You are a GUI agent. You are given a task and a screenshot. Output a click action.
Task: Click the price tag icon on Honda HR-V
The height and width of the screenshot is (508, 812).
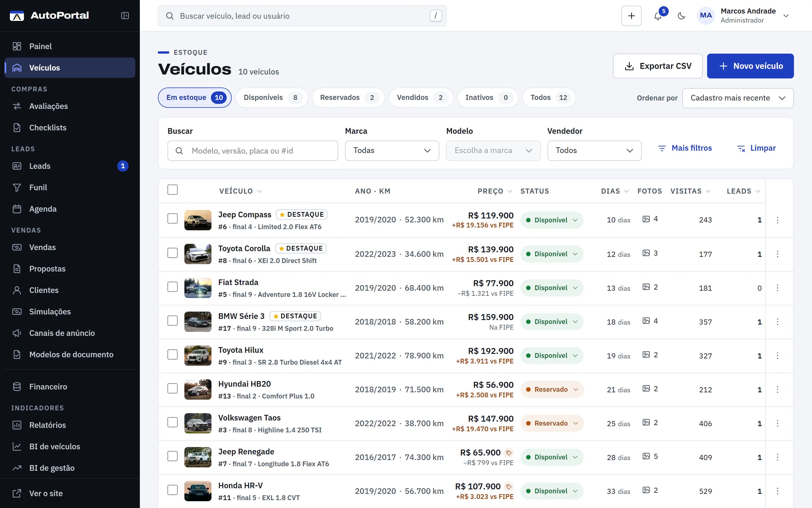click(509, 487)
